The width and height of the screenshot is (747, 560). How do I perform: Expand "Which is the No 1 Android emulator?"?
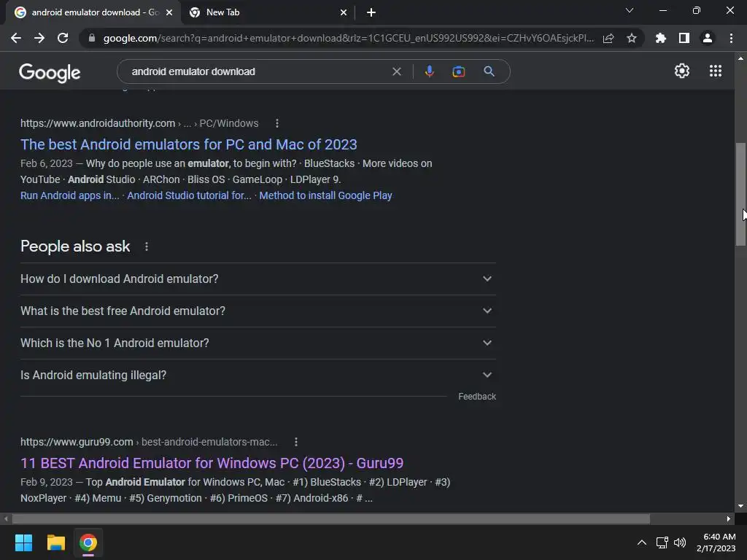click(x=258, y=343)
